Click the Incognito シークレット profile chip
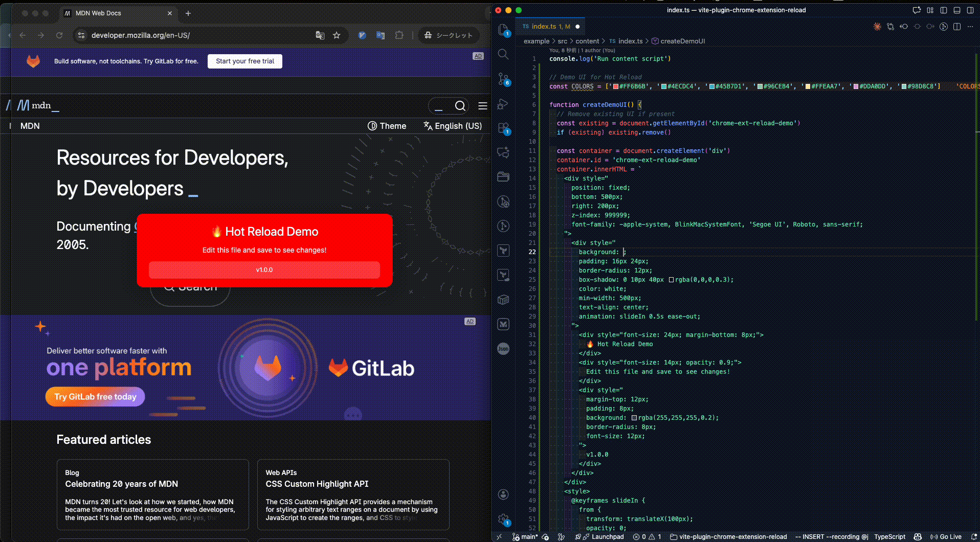 [449, 35]
